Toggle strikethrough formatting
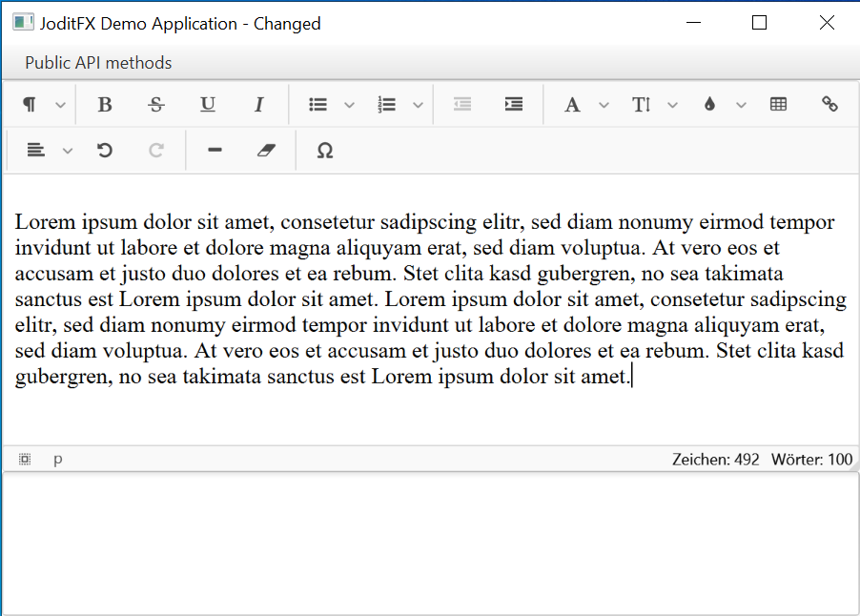The height and width of the screenshot is (616, 860). (x=155, y=104)
